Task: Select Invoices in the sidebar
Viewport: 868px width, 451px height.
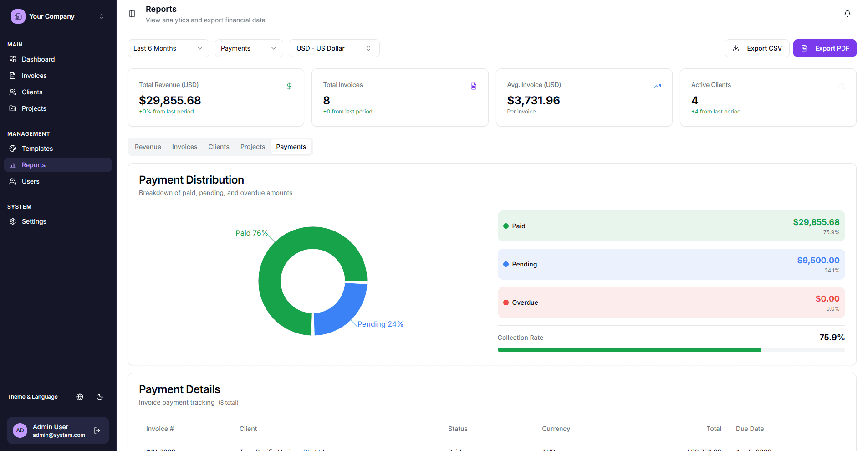Action: coord(34,75)
